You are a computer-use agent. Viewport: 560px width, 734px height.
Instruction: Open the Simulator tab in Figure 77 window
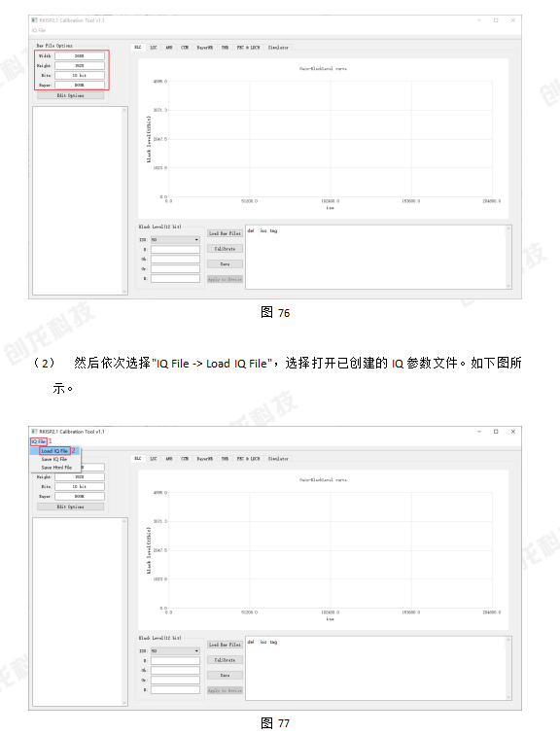(x=278, y=459)
